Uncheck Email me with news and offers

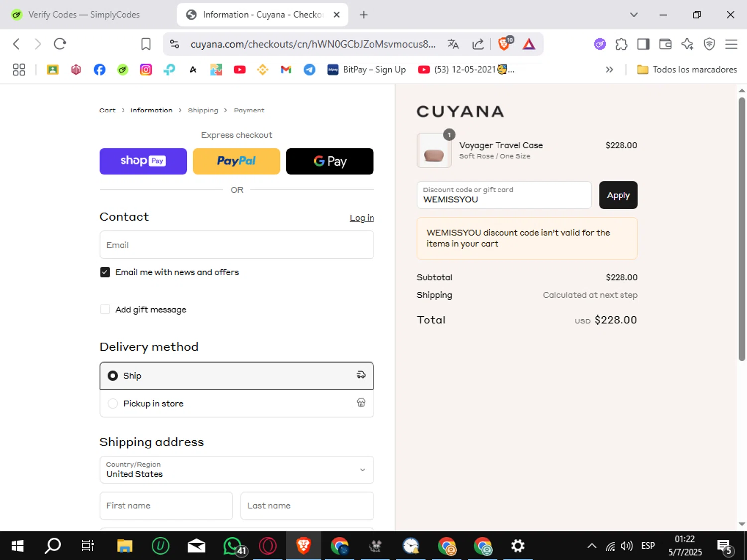[105, 272]
